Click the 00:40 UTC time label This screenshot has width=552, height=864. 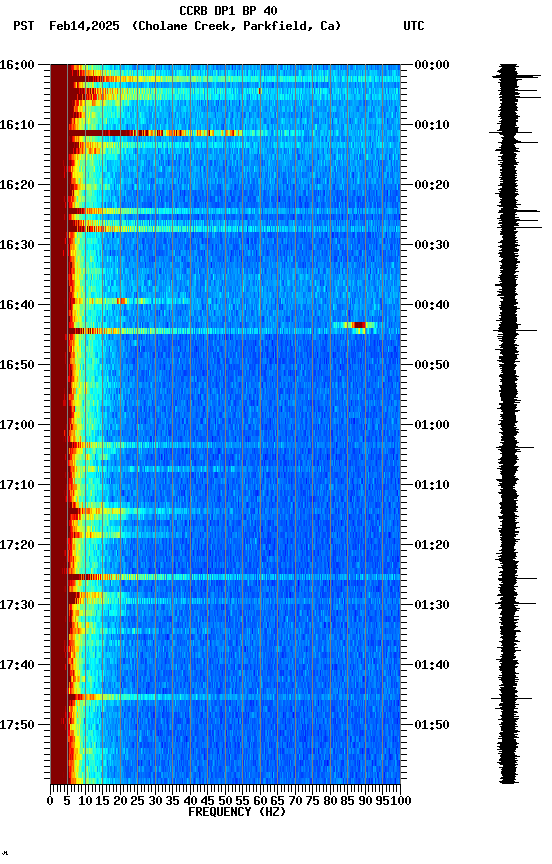click(x=432, y=305)
